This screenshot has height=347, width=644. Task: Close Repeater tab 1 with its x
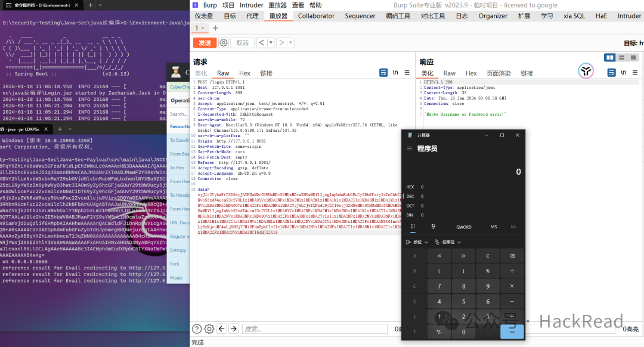click(203, 29)
